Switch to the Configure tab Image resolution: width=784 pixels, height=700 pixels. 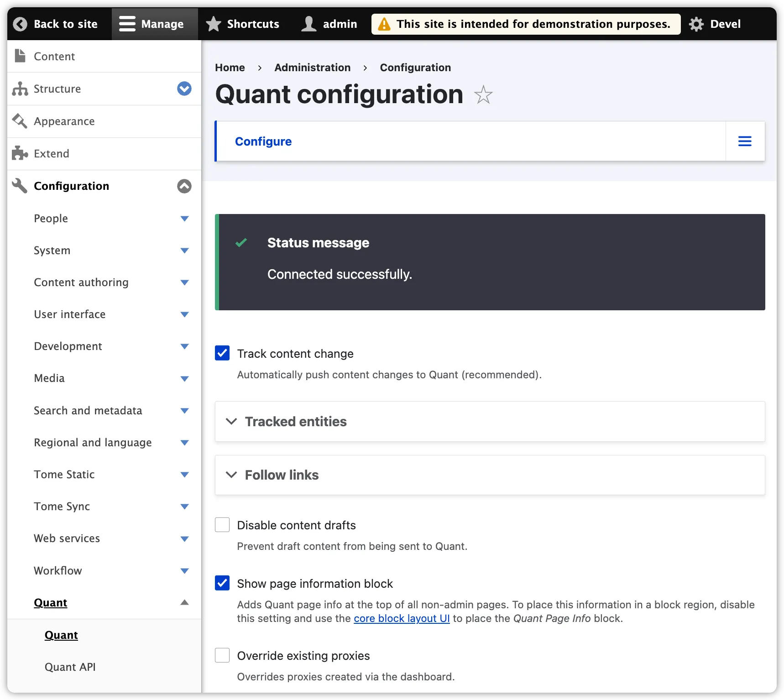[x=263, y=141]
